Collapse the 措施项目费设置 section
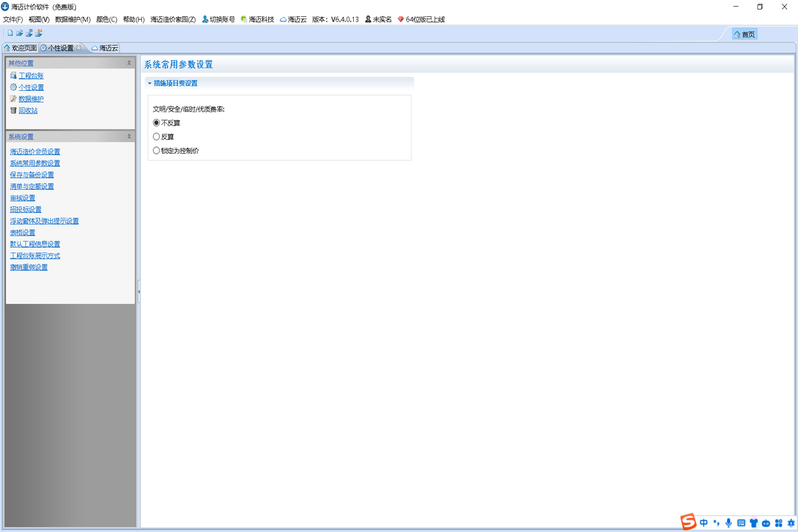This screenshot has width=798, height=532. click(149, 83)
